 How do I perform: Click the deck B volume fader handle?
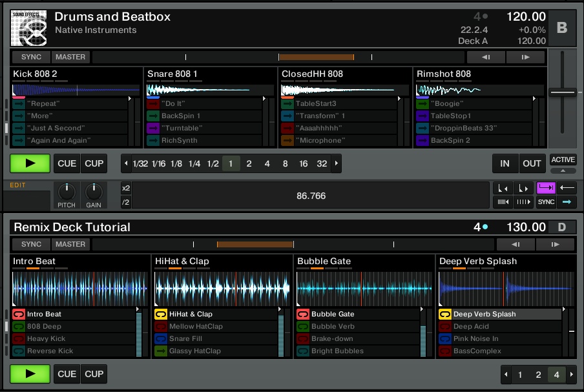563,92
